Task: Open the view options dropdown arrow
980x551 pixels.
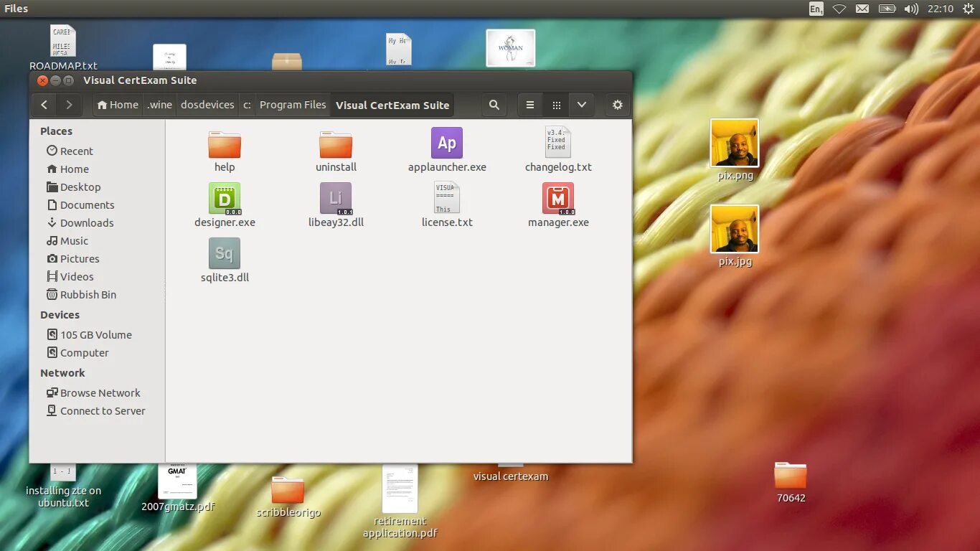Action: click(x=582, y=105)
